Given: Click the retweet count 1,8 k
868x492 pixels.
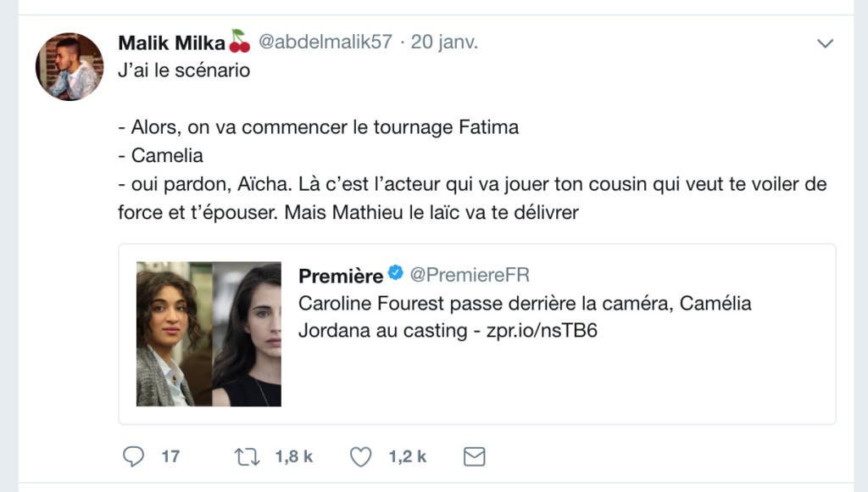Looking at the screenshot, I should click(x=294, y=457).
